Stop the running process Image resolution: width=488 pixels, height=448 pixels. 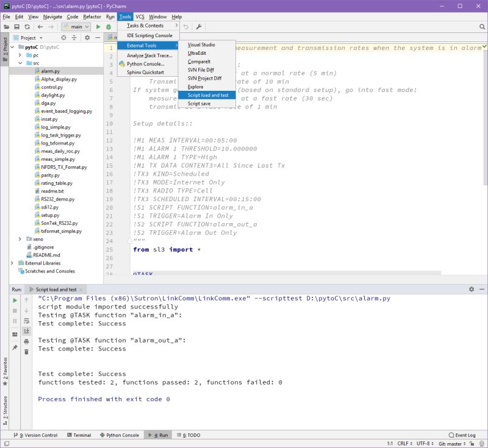click(x=15, y=311)
